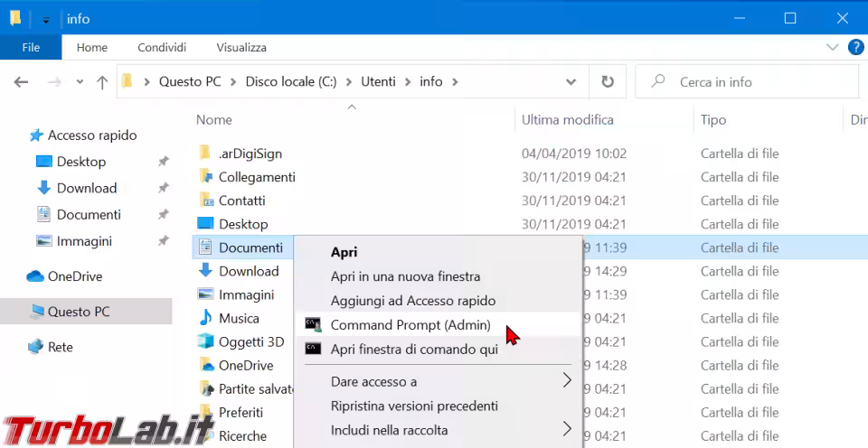The width and height of the screenshot is (868, 448).
Task: Expand chevron after info breadcrumb
Action: [455, 82]
